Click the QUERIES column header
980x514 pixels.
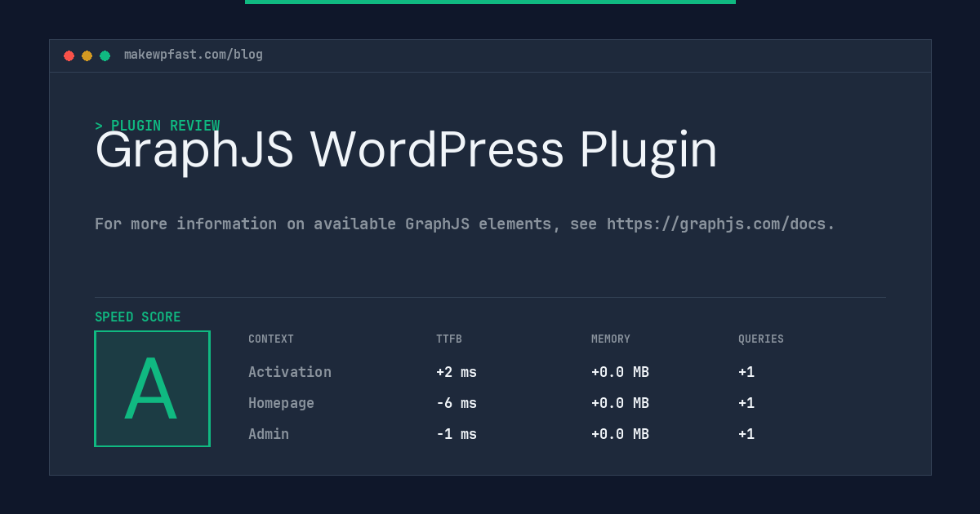(x=761, y=339)
